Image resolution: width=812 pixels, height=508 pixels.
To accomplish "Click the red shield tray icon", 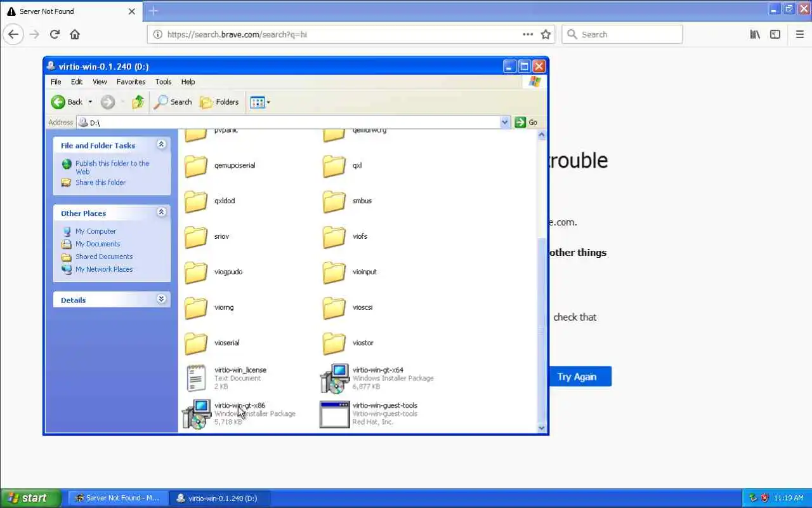I will tap(765, 498).
